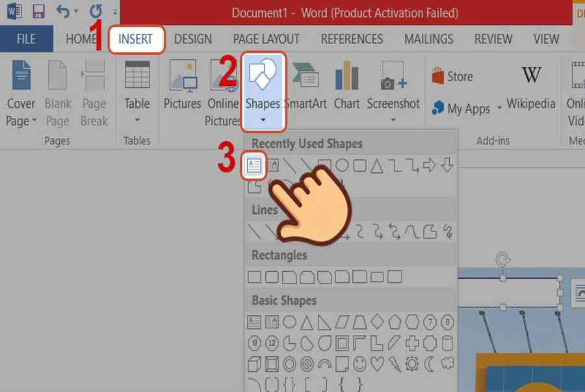Select the Smiley Face shape

tap(359, 365)
